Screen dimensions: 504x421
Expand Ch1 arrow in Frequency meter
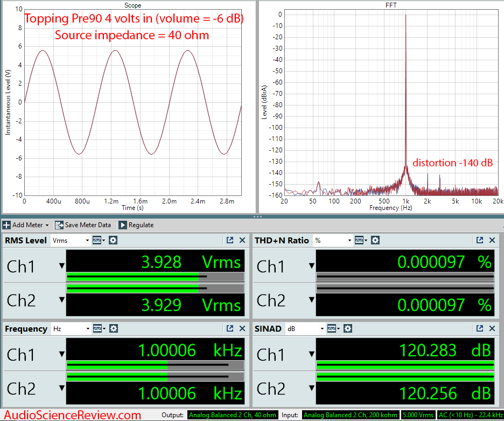coord(62,354)
